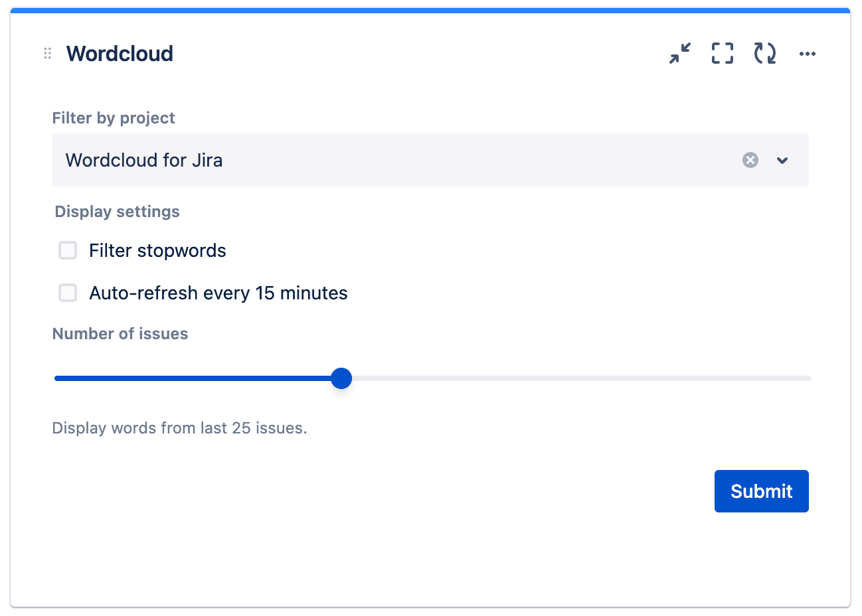Submit the Wordcloud settings
Viewport: 862px width, 616px height.
pos(762,491)
